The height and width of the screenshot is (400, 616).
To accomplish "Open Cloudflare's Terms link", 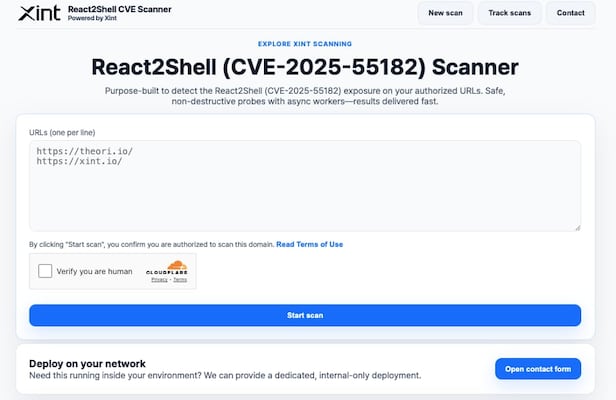I will click(x=180, y=280).
